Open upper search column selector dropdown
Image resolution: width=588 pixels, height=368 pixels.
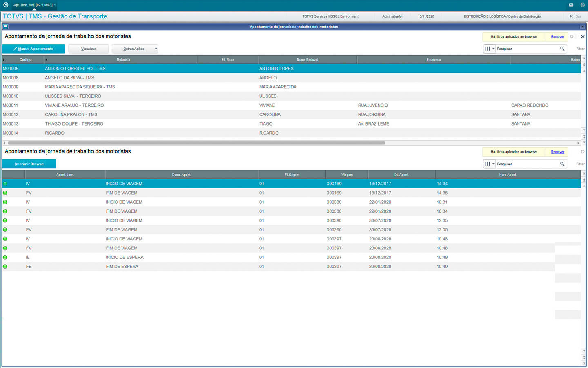click(x=489, y=49)
